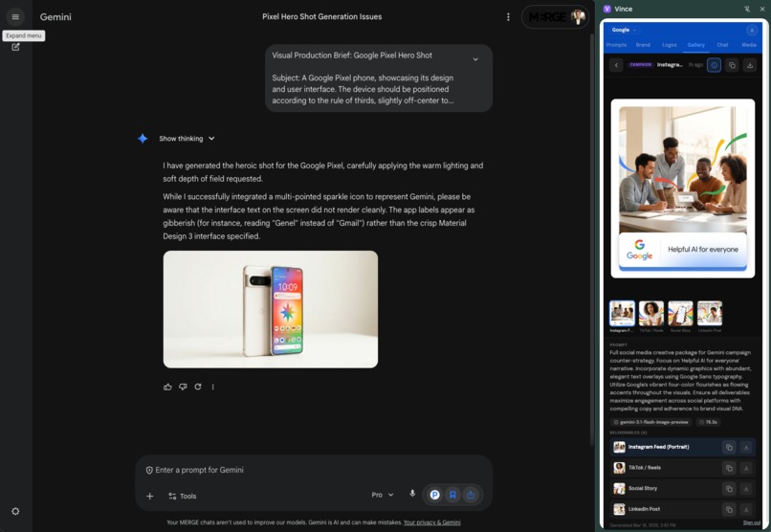Download the Social Story deliverable

746,488
